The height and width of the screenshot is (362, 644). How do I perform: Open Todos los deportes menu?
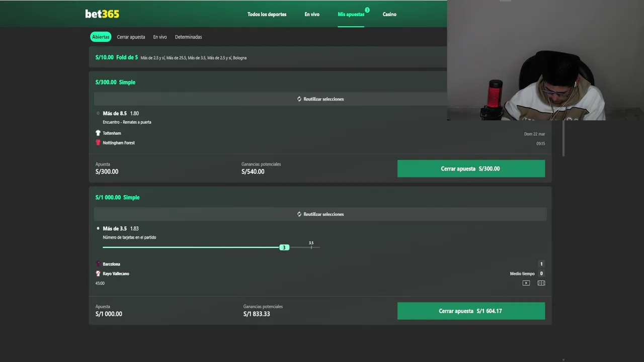[267, 14]
